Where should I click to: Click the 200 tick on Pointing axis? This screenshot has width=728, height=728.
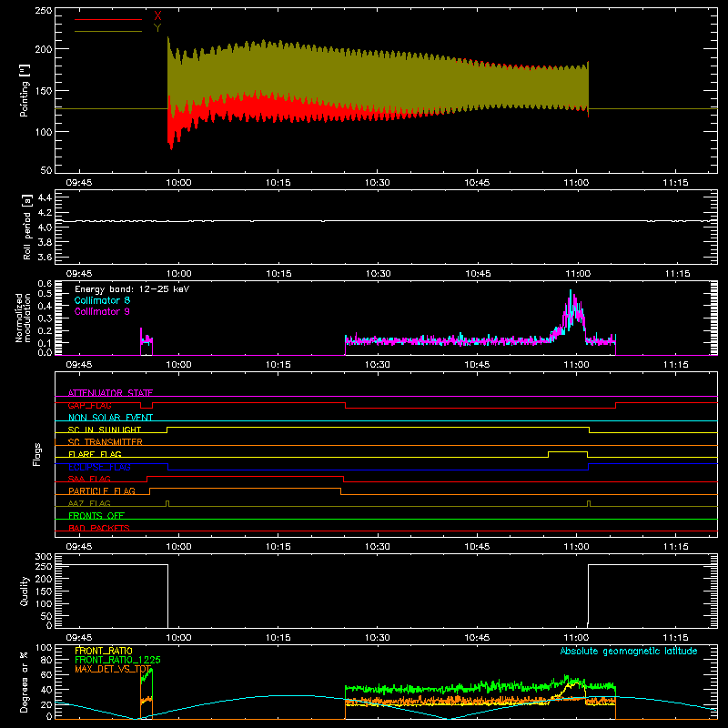tap(44, 49)
